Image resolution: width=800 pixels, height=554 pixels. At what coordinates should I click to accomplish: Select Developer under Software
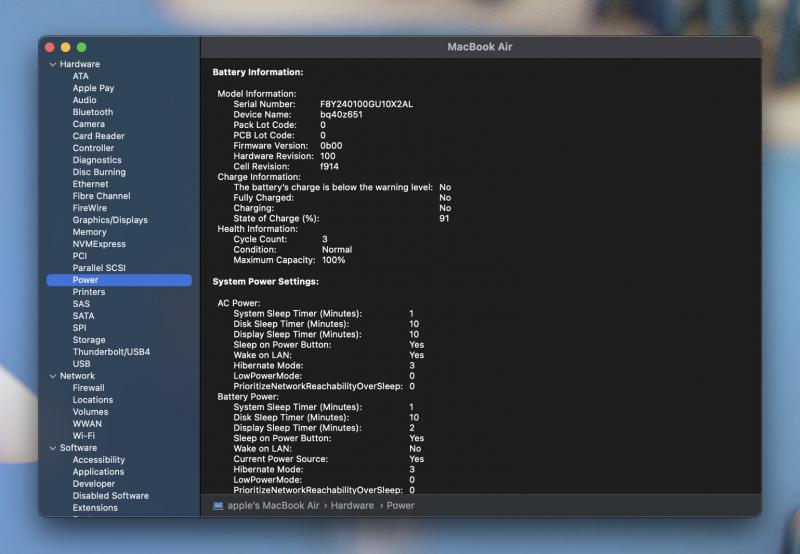[x=93, y=484]
